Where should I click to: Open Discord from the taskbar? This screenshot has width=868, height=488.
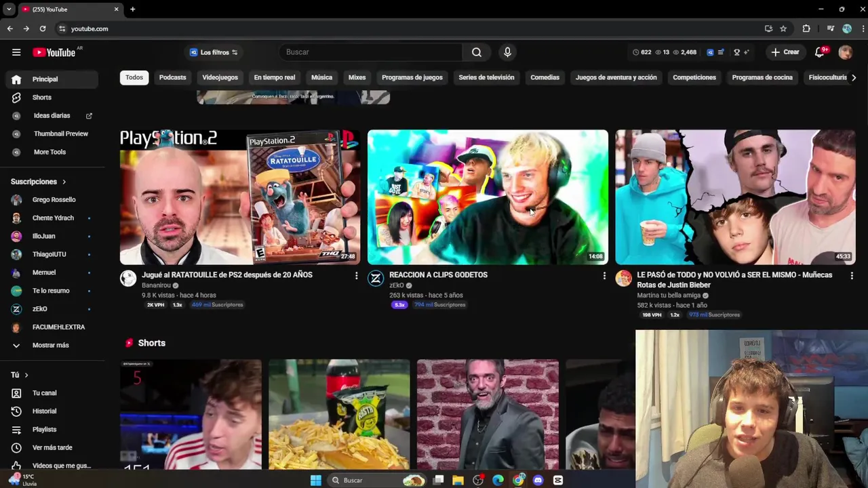click(x=538, y=480)
